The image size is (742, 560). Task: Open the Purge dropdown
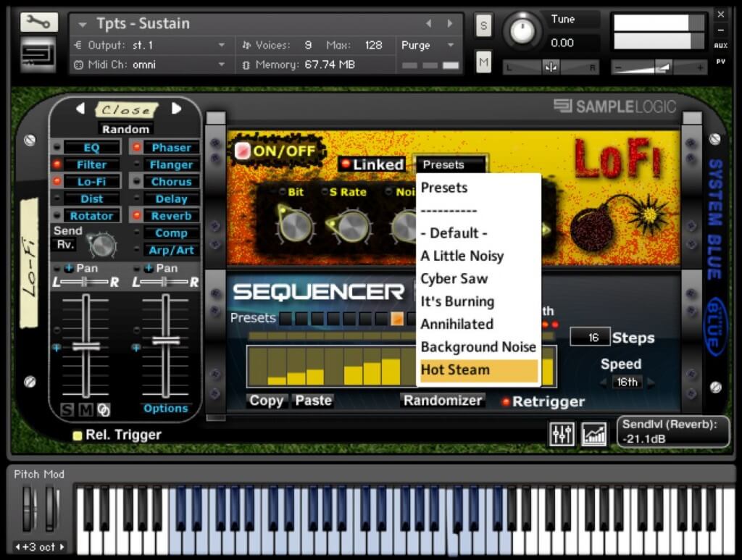[x=451, y=45]
